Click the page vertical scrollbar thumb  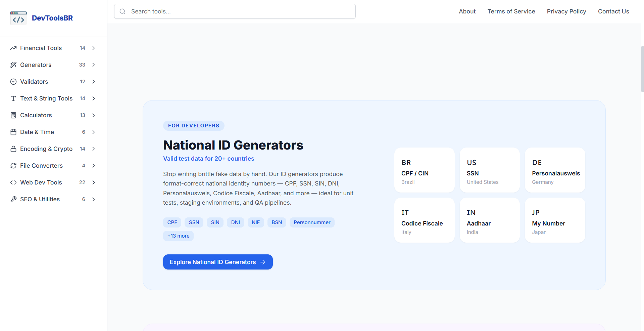(642, 69)
